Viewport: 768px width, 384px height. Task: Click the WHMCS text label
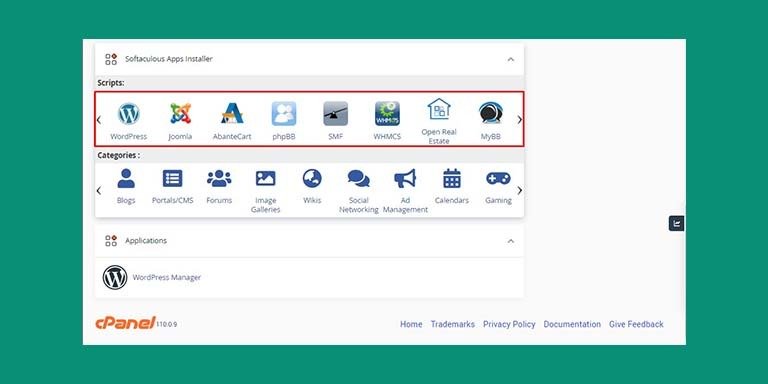[387, 137]
